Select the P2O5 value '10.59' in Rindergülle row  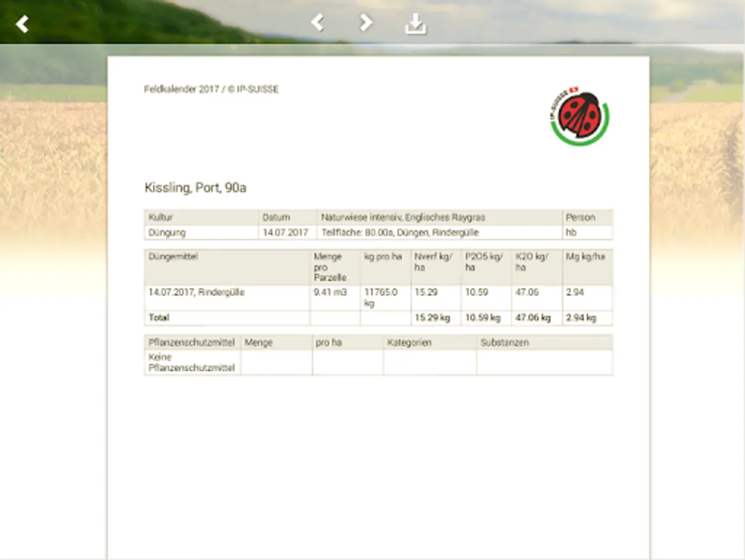click(x=476, y=292)
